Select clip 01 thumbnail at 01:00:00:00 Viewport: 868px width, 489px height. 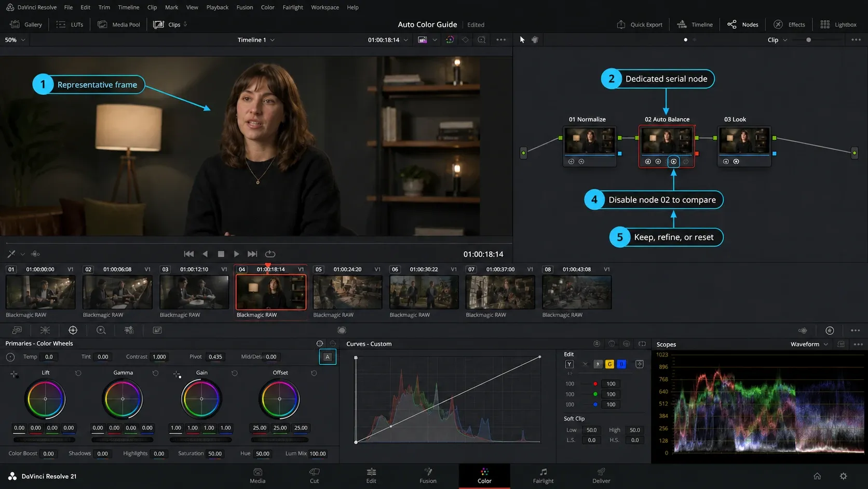(x=40, y=293)
